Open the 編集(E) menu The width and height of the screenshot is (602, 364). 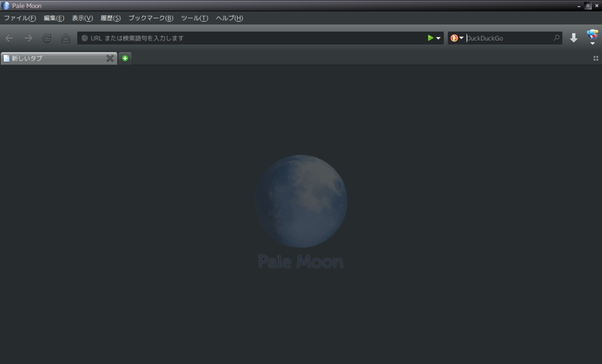[53, 18]
